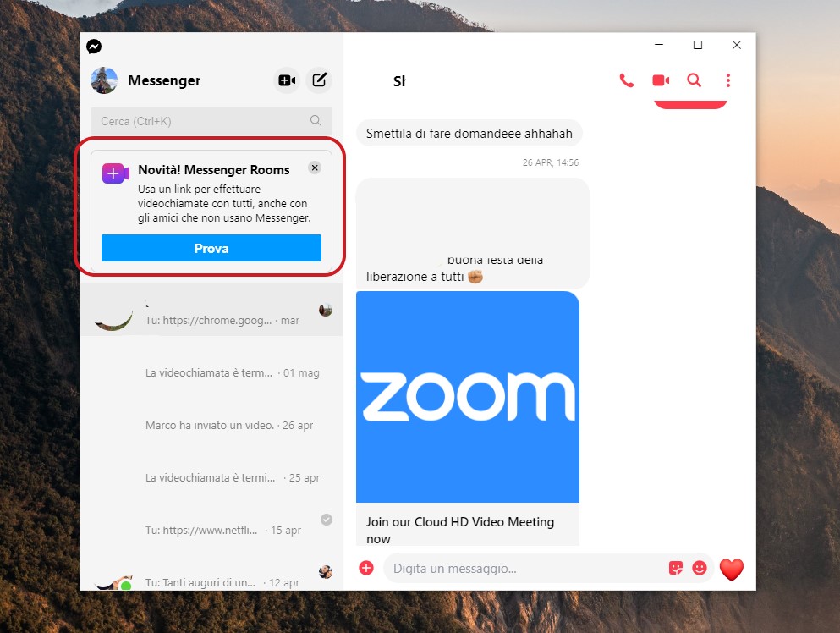The width and height of the screenshot is (840, 633).
Task: Open chat 'La videochiamata è termi... 25 apr'
Action: [x=211, y=467]
